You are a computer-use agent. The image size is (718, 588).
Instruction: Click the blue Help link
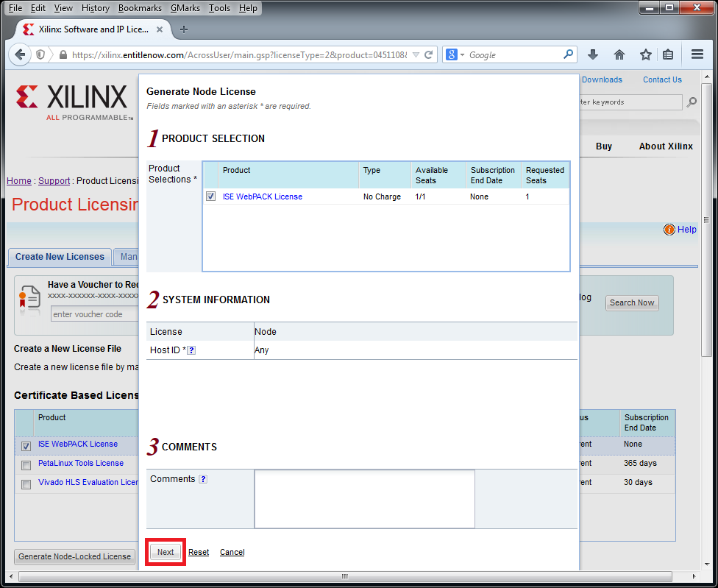pos(687,230)
